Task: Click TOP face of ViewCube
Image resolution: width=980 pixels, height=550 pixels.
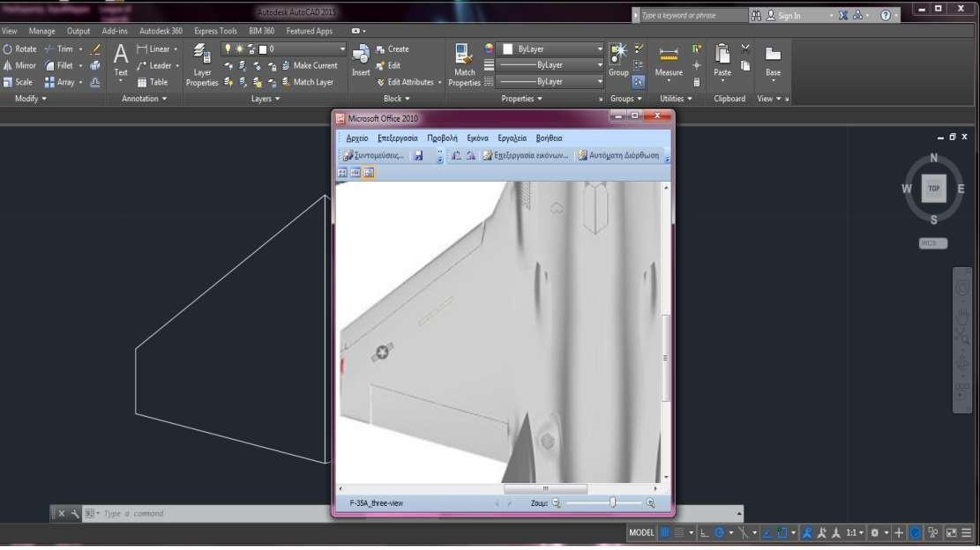Action: click(934, 189)
